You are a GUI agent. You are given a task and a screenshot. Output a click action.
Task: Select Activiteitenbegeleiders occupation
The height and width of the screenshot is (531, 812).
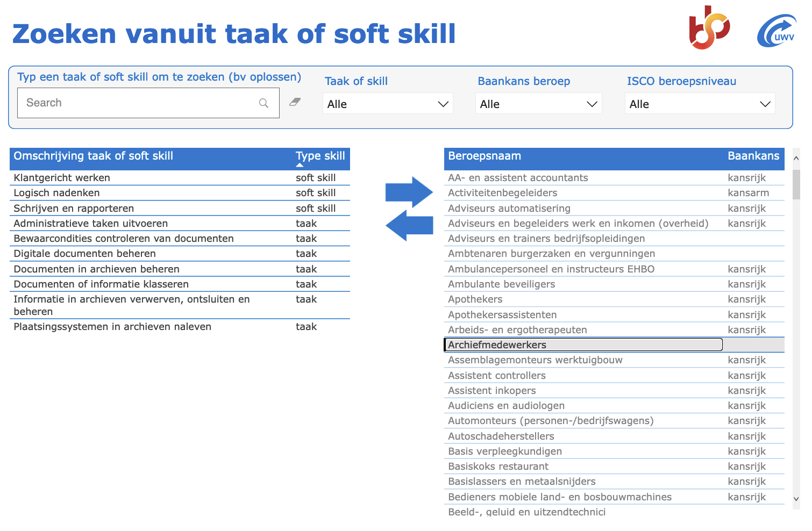(614, 193)
